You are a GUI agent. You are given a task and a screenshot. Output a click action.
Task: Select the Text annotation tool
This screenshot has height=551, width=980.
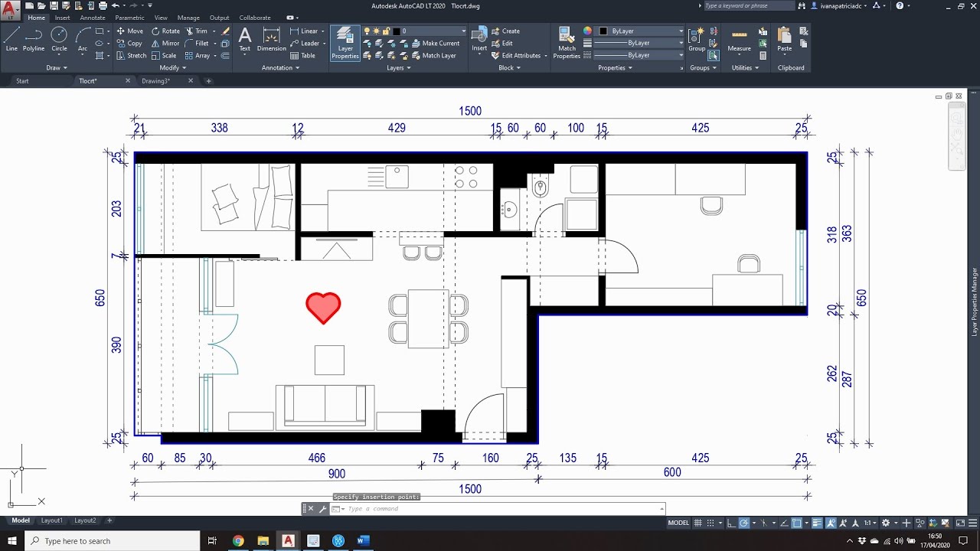245,39
